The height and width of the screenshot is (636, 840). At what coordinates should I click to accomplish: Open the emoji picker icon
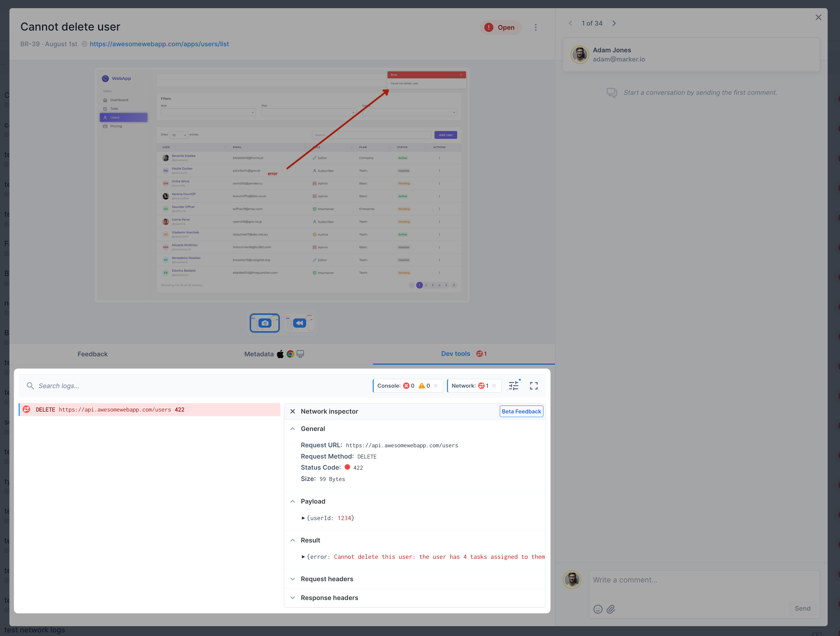[x=598, y=609]
